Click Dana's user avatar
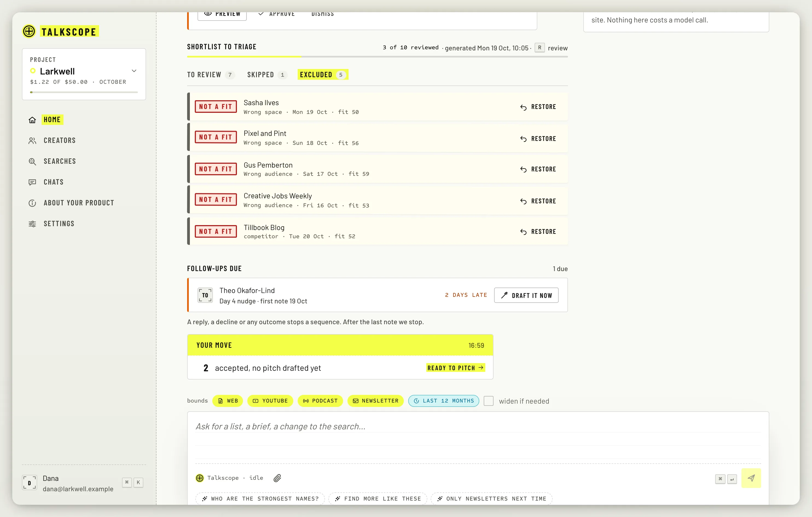Screen dimensions: 812x517 [x=29, y=483]
